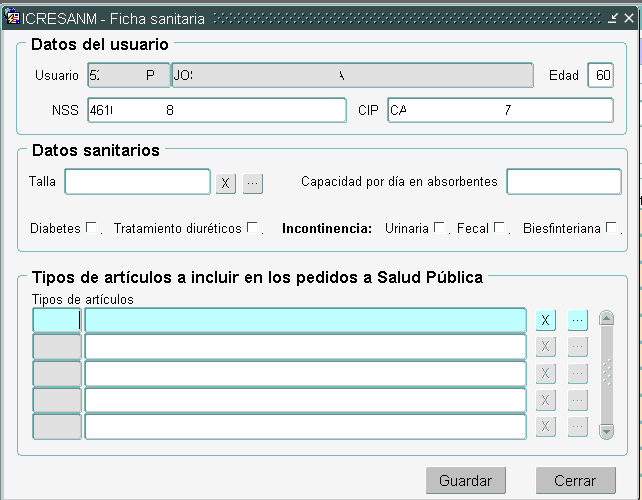Click into the CIP field
This screenshot has width=642, height=500.
coord(500,110)
